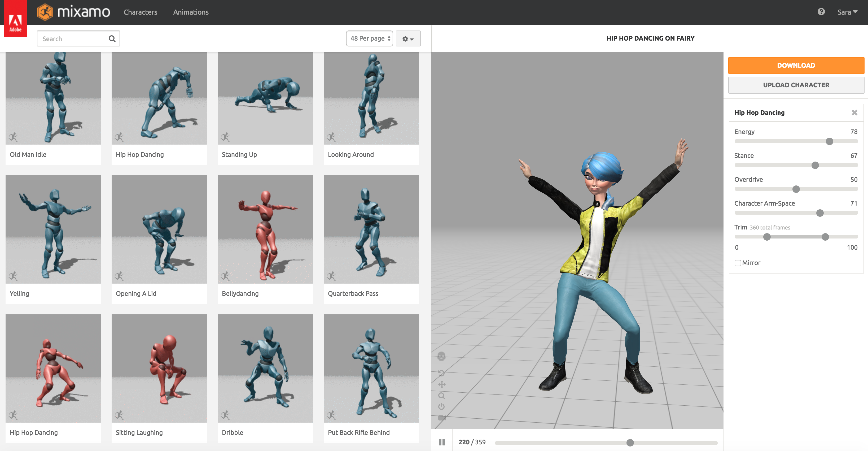Select the Sitting Laughing thumbnail
Screen dimensions: 868x451
(159, 368)
